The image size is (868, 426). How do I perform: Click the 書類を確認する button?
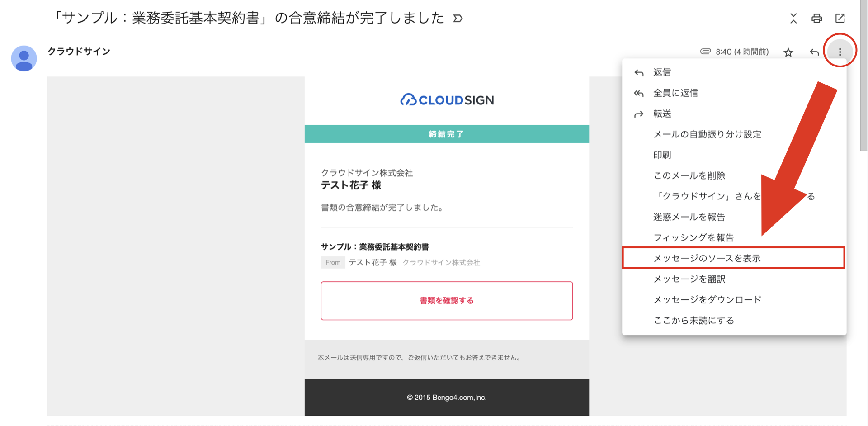point(447,301)
